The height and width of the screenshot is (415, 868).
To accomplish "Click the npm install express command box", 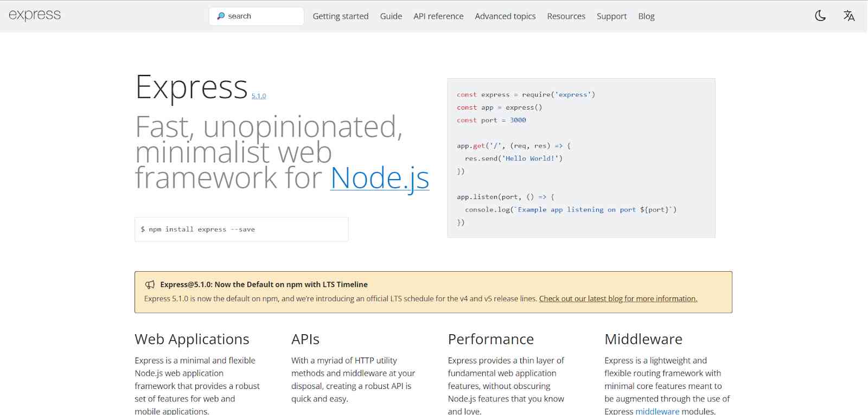I will point(241,229).
